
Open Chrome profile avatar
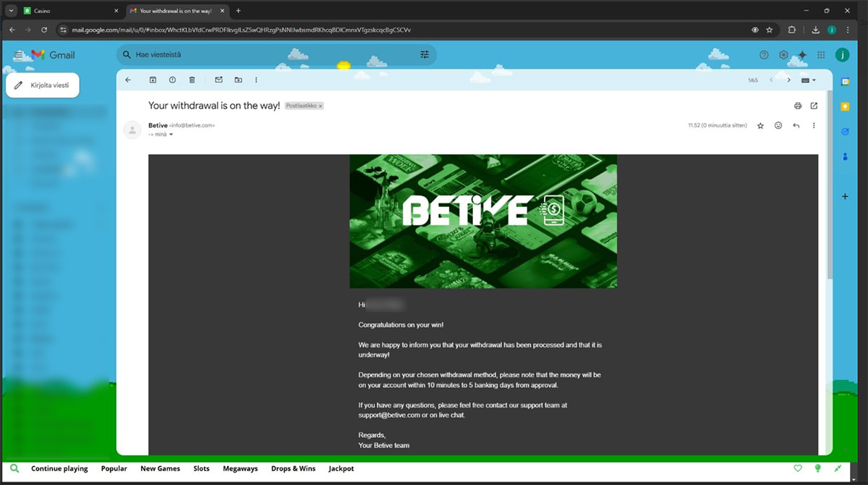(832, 30)
